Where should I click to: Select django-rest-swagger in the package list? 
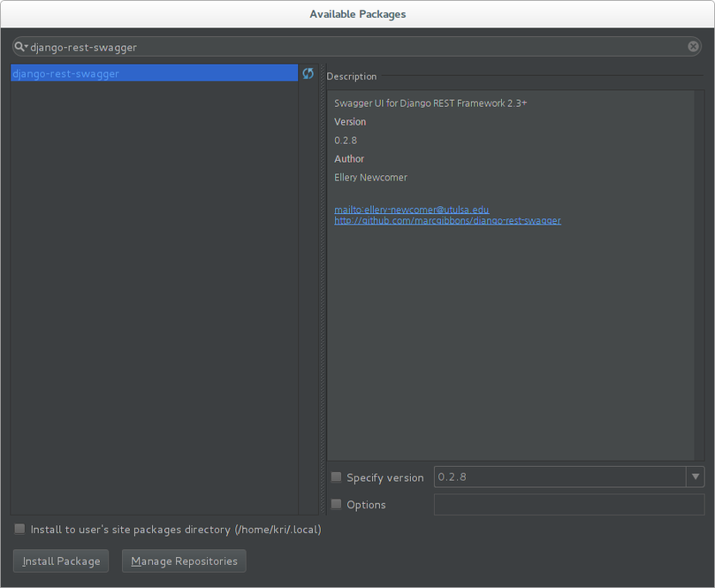pyautogui.click(x=154, y=73)
